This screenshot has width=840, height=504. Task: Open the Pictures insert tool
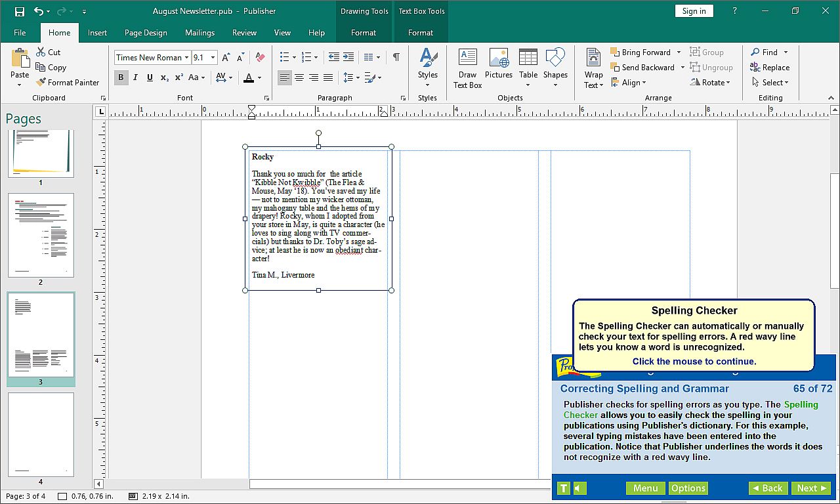tap(498, 58)
